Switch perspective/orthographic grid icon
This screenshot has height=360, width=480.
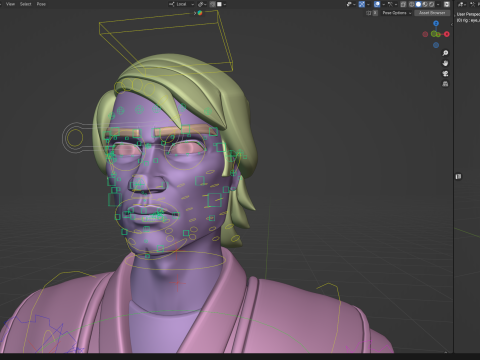coord(445,84)
